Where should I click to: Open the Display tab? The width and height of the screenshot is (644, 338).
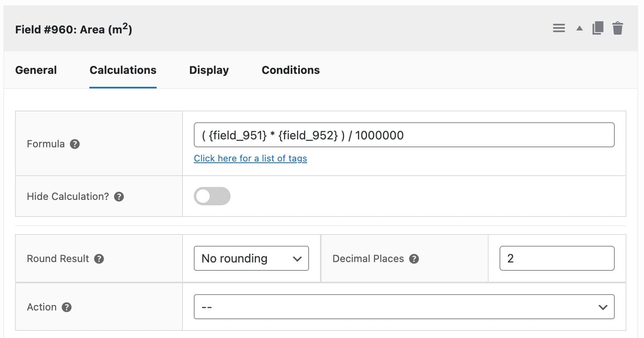[209, 70]
